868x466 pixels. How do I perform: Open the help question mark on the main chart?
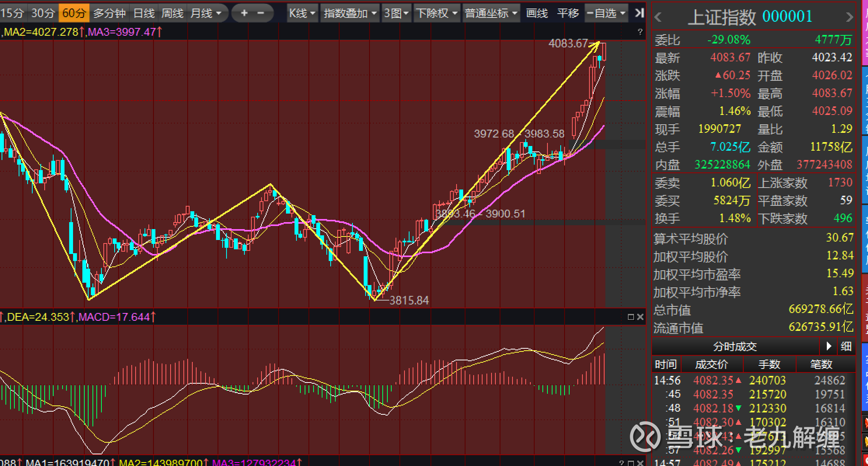640,32
